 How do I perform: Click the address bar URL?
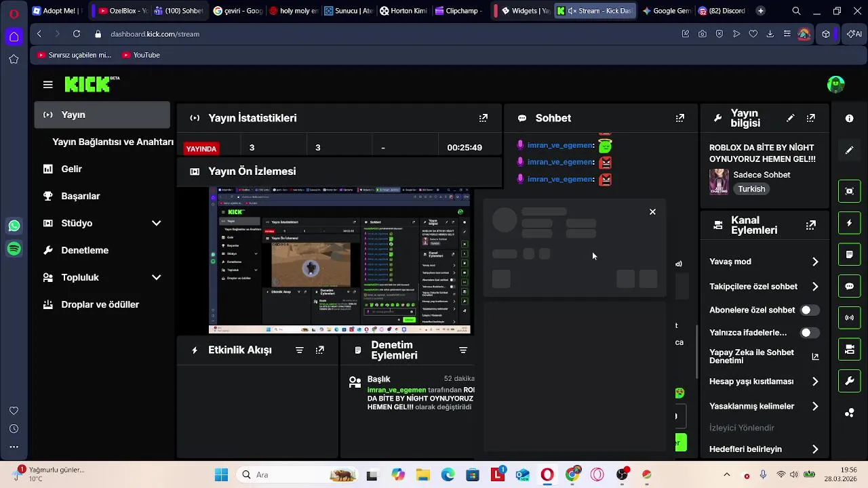pos(155,34)
